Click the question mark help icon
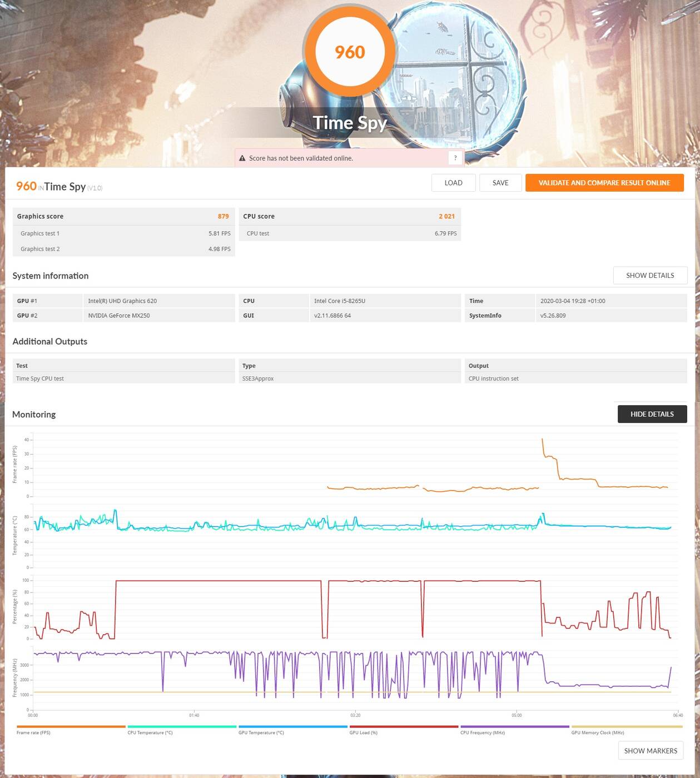The height and width of the screenshot is (778, 700). pyautogui.click(x=455, y=158)
